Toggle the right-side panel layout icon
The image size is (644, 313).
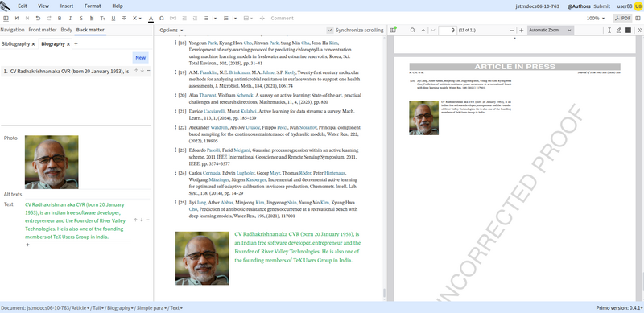pyautogui.click(x=638, y=18)
